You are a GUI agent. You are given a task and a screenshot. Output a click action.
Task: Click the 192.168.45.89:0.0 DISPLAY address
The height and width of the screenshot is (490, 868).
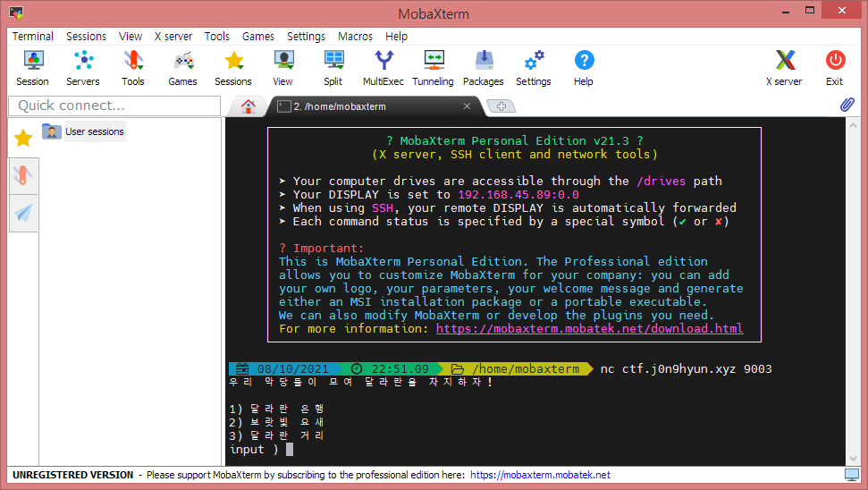pyautogui.click(x=518, y=194)
